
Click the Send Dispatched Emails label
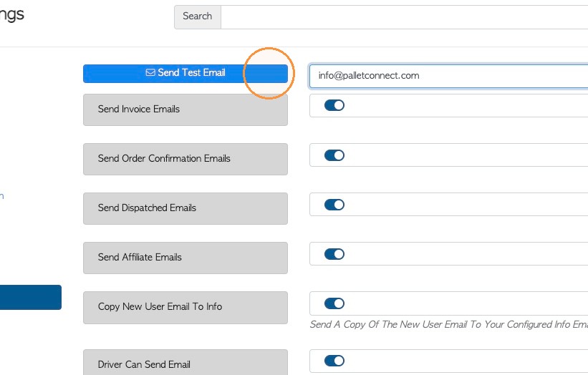tap(185, 209)
